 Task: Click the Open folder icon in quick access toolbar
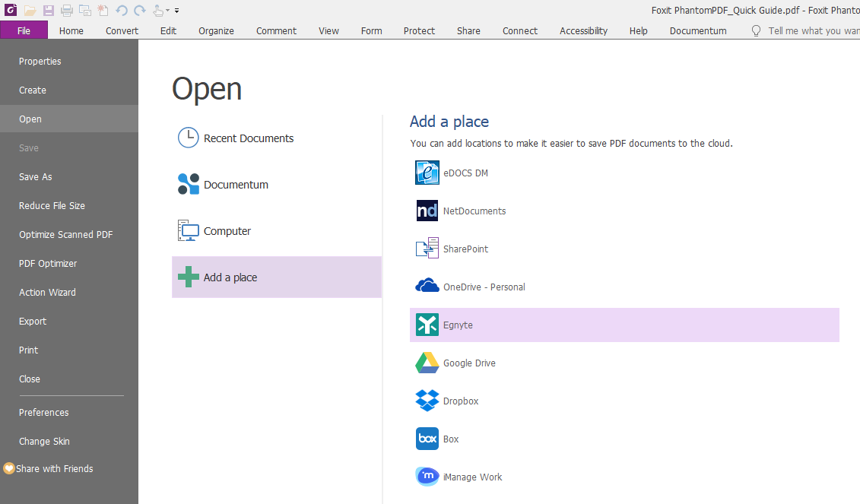(29, 10)
